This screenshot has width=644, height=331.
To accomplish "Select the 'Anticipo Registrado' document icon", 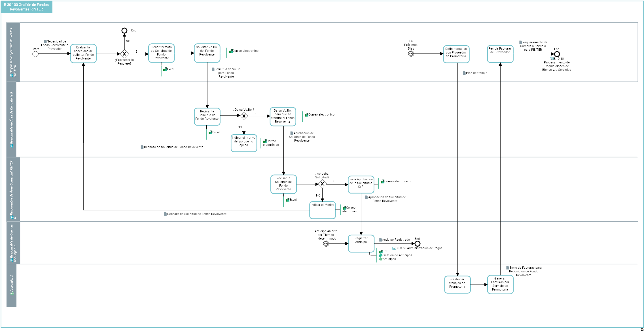I will [x=380, y=240].
